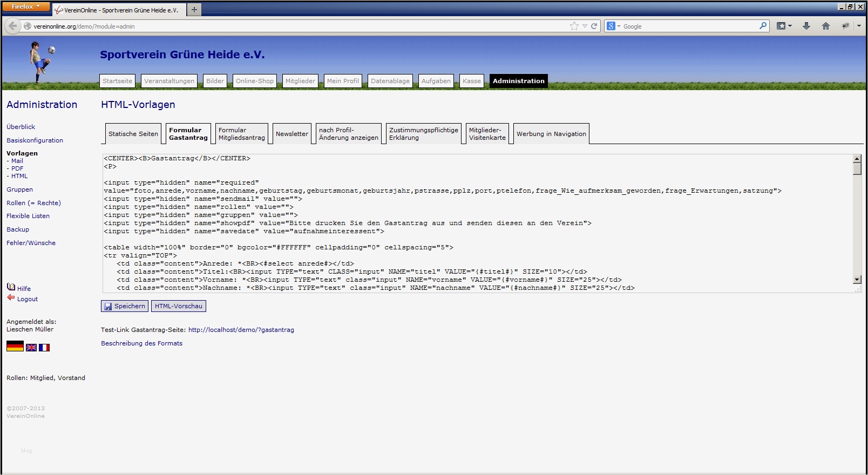
Task: Click the Speichern save button
Action: point(125,306)
